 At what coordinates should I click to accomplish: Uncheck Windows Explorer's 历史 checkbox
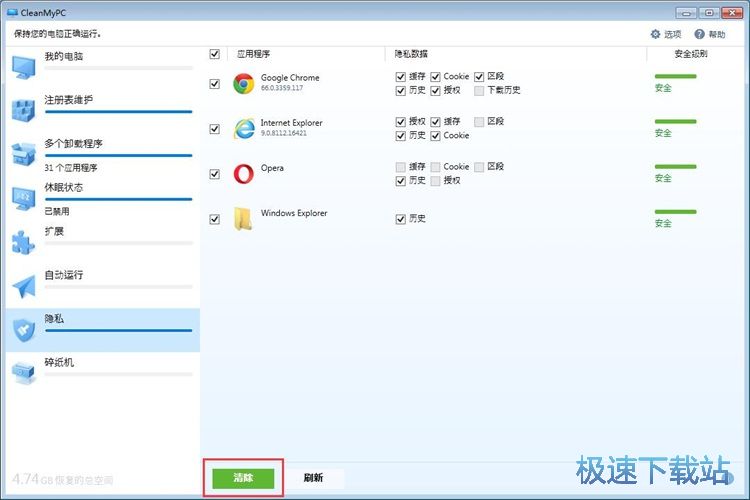pos(401,219)
